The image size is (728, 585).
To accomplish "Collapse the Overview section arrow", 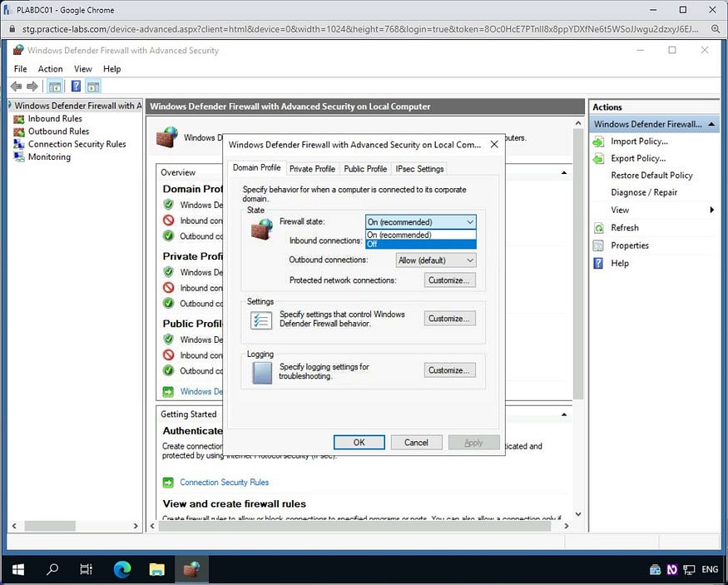I will (x=563, y=173).
